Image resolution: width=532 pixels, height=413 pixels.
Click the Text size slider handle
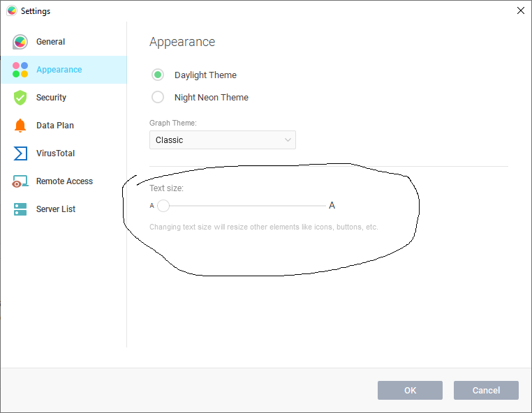coord(163,206)
